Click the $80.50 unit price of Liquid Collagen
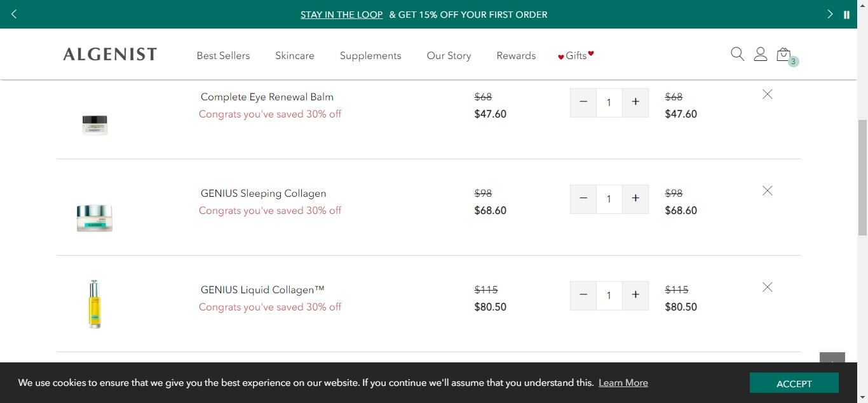868x403 pixels. 490,307
